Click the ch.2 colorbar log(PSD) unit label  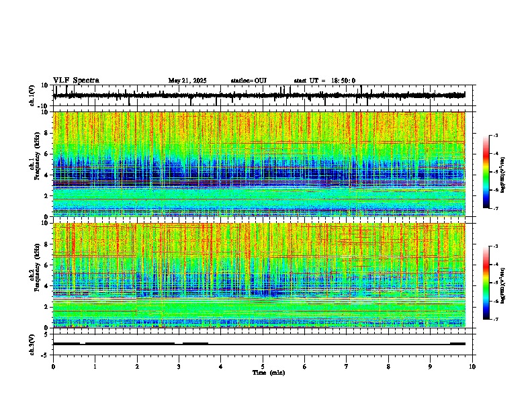[x=503, y=285]
